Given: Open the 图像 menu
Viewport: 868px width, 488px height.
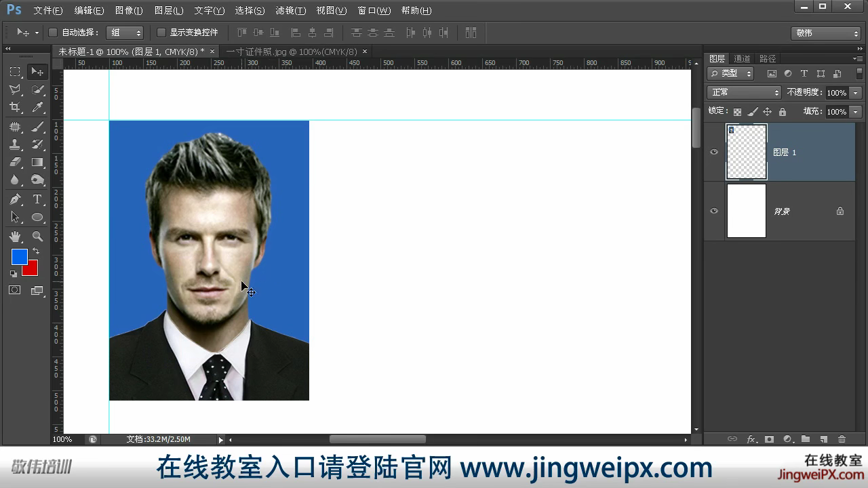Looking at the screenshot, I should (129, 11).
